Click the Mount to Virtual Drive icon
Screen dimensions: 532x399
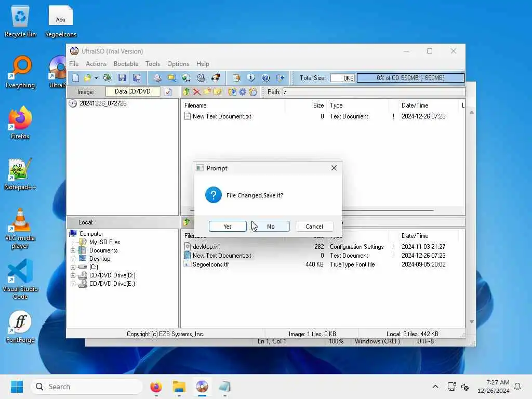[x=201, y=78]
